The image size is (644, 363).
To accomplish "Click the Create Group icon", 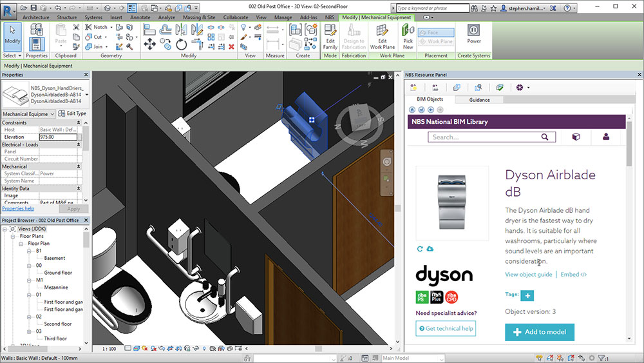I will [x=311, y=30].
